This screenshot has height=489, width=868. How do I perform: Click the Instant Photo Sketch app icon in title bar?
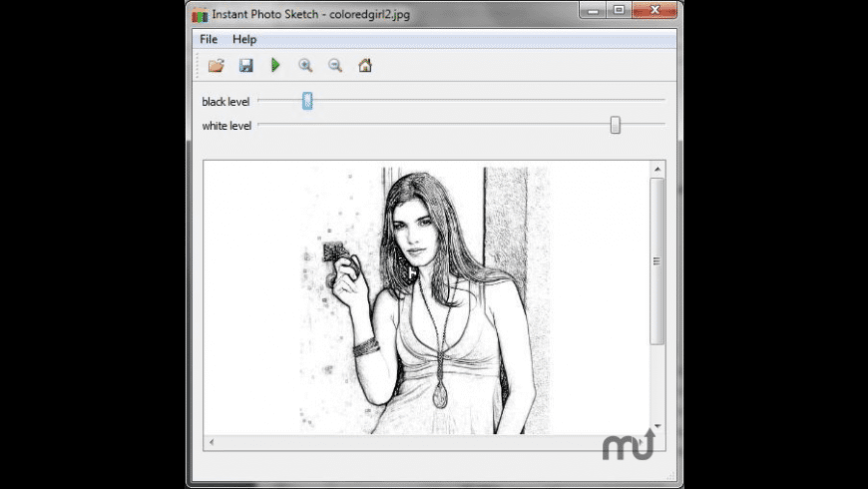200,15
